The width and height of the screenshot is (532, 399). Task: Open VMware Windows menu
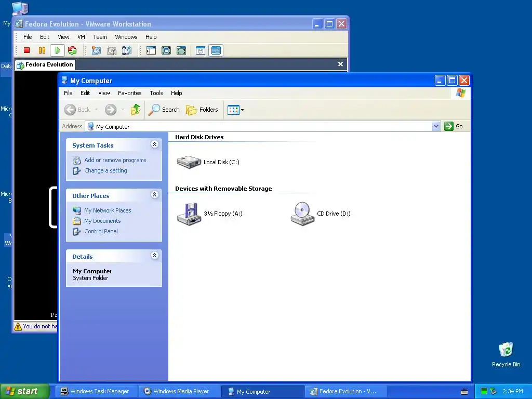click(126, 37)
